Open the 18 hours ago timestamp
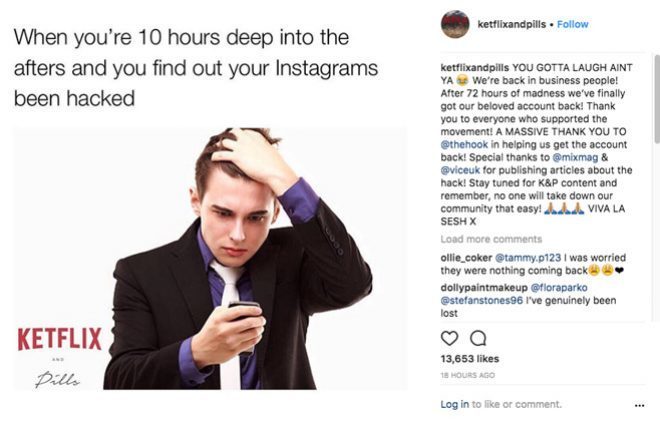This screenshot has height=422, width=660. (468, 375)
